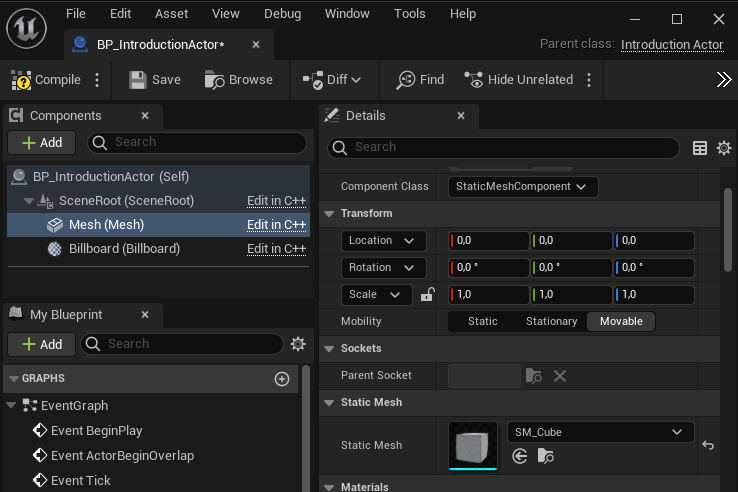Open the Introduction Actor parent class link
The image size is (738, 492).
click(671, 44)
